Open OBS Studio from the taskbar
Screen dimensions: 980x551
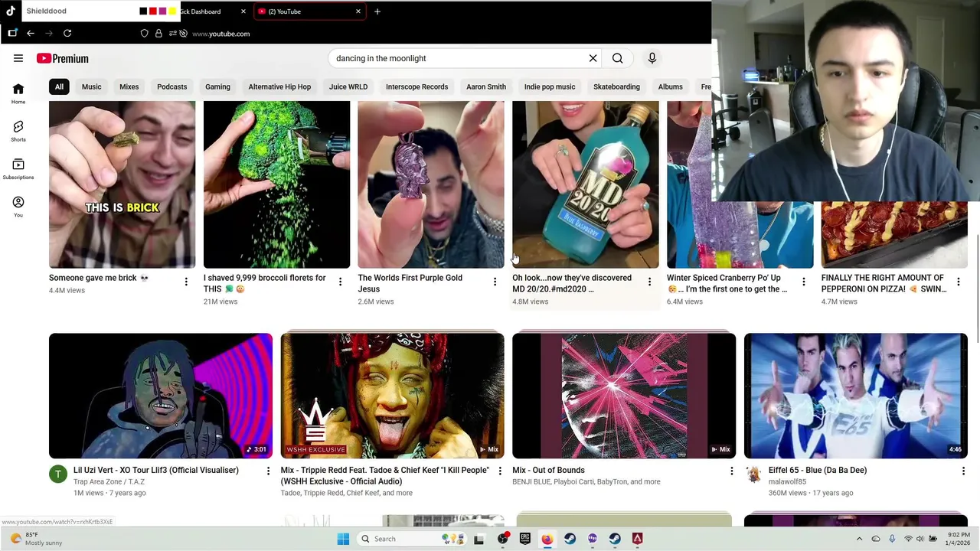click(502, 539)
